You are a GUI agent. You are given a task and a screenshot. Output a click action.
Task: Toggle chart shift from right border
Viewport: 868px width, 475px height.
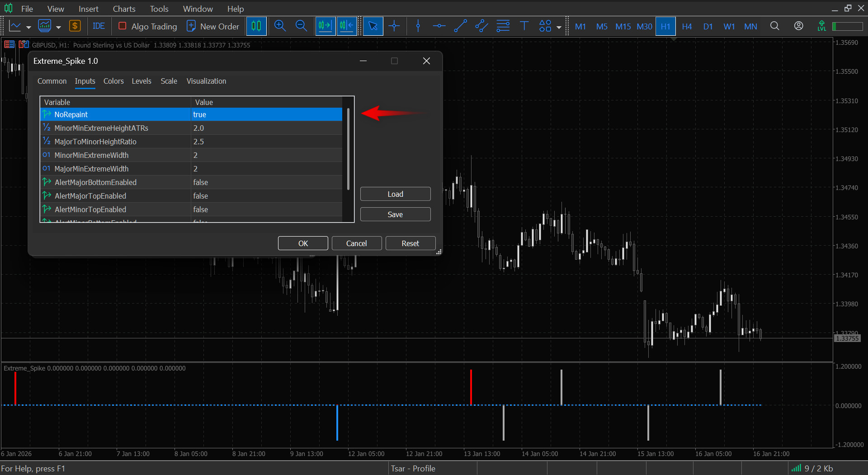click(346, 26)
